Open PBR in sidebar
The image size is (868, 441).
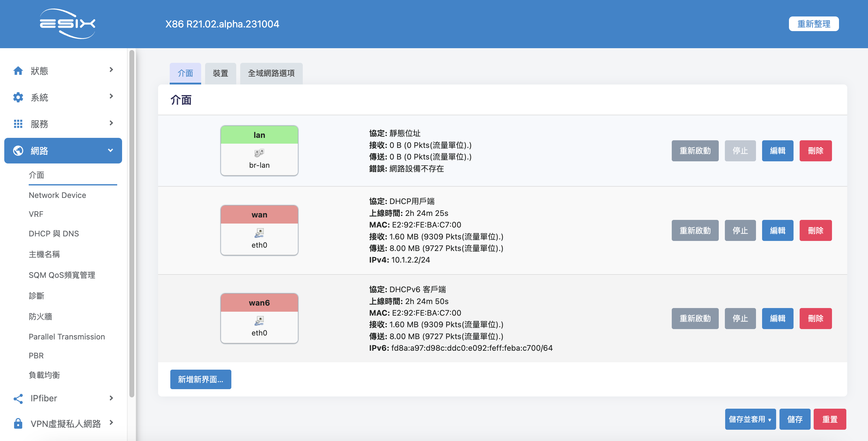[36, 356]
